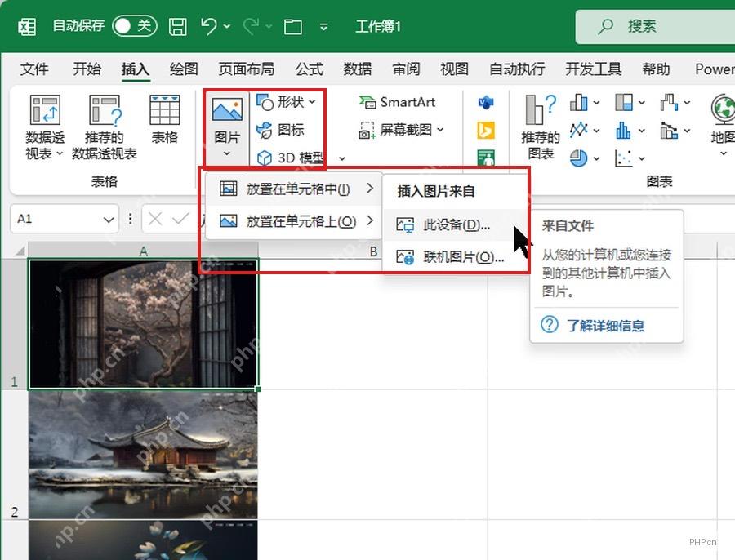Click the 图片 picture icon
The height and width of the screenshot is (560, 735).
coord(227,109)
